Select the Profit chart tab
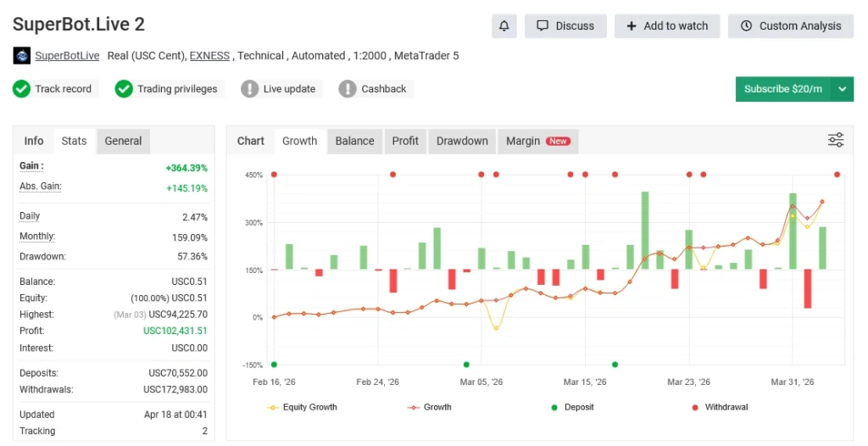868x446 pixels. pyautogui.click(x=405, y=141)
